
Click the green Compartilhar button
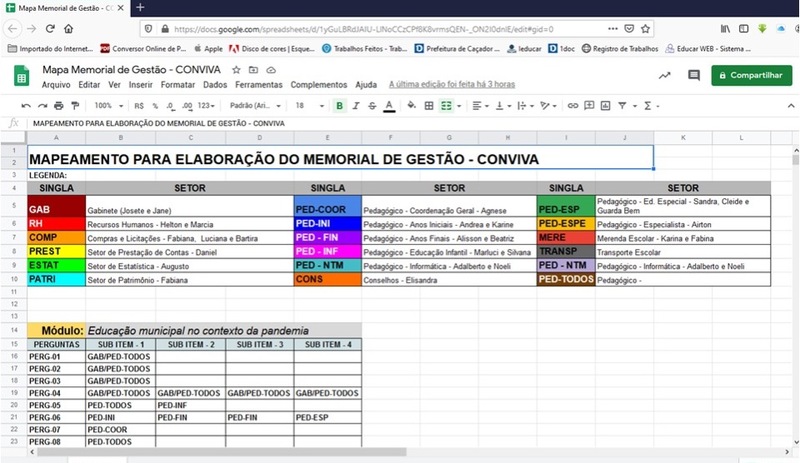click(744, 75)
